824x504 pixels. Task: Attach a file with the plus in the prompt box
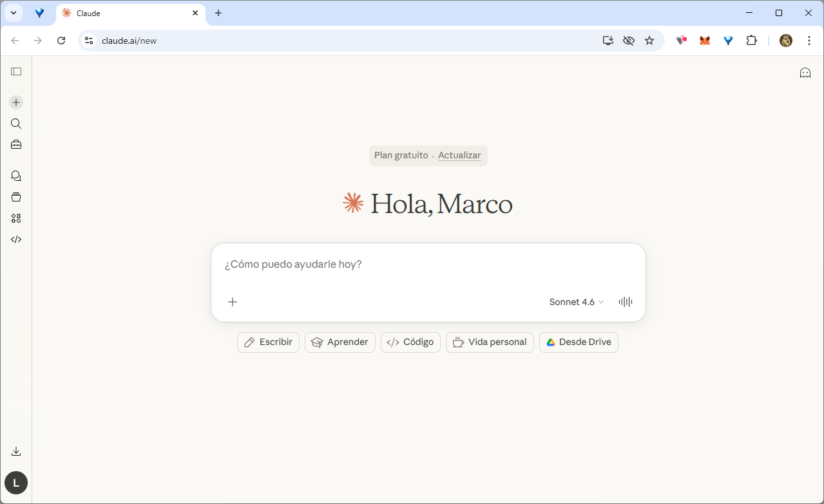pyautogui.click(x=233, y=301)
